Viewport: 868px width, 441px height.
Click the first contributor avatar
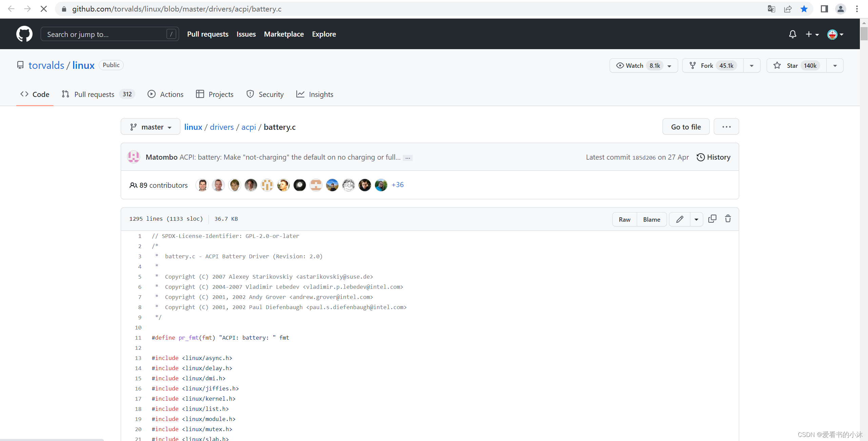point(202,185)
